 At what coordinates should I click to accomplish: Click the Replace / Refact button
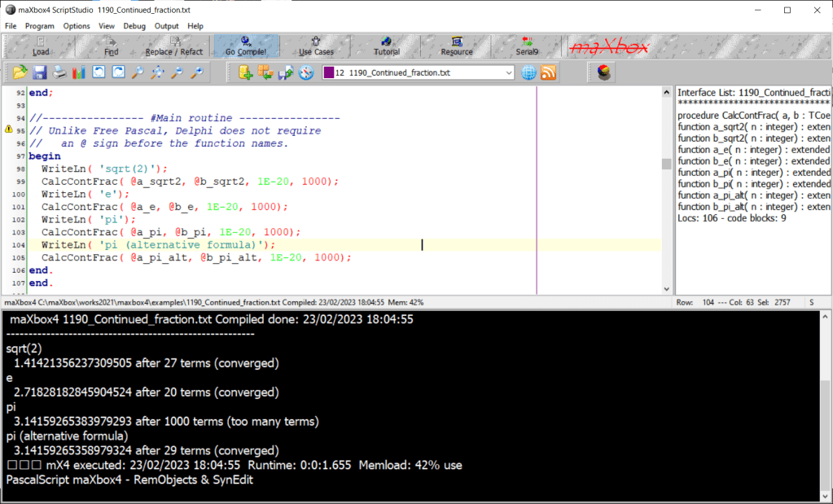click(174, 46)
